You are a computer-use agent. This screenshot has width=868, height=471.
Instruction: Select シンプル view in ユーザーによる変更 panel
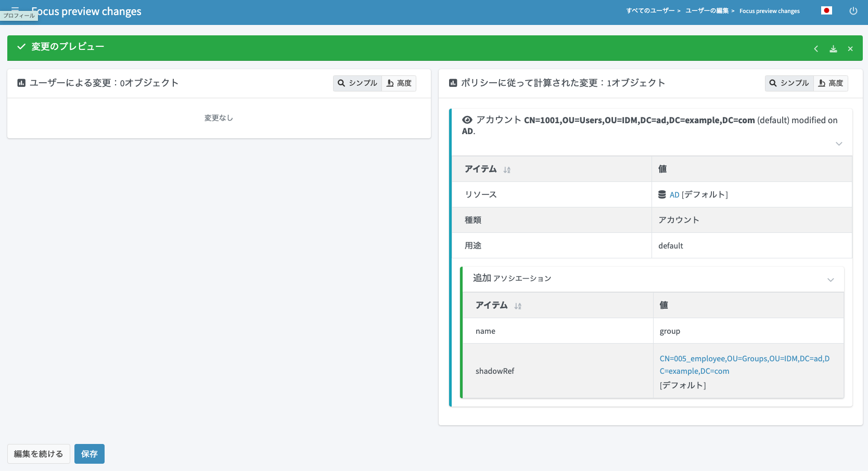pos(358,83)
